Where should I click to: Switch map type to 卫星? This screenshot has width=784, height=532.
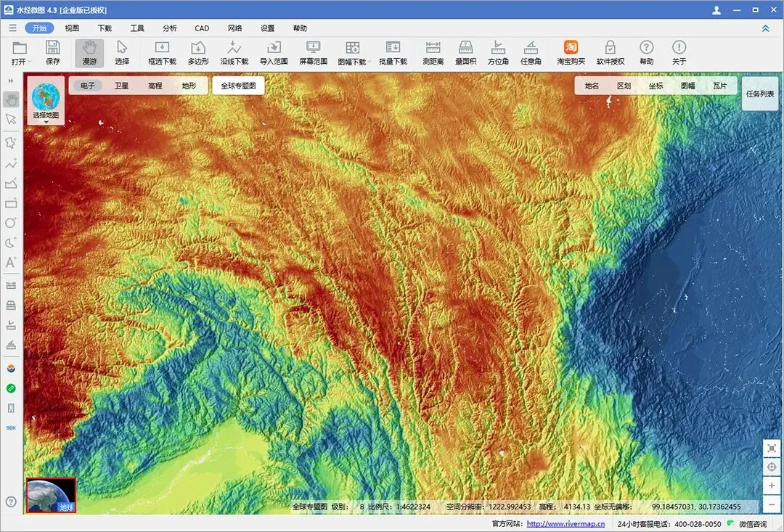tap(121, 86)
